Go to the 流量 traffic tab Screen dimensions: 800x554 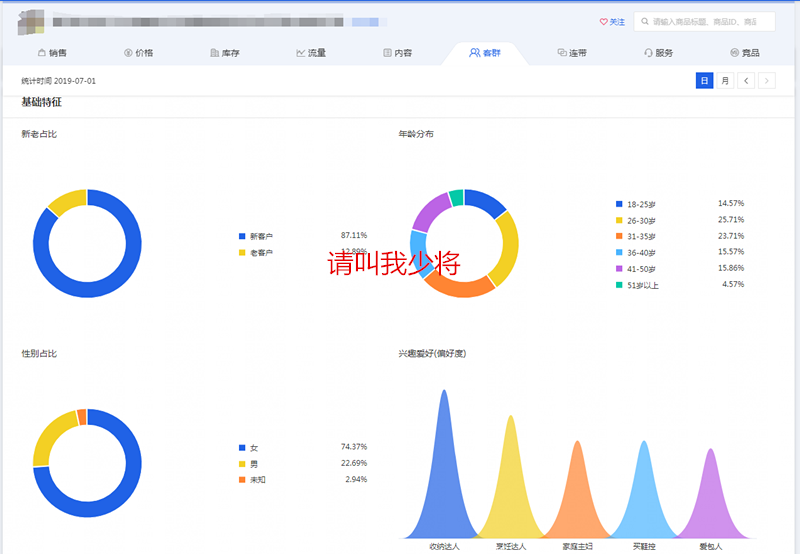pos(311,52)
